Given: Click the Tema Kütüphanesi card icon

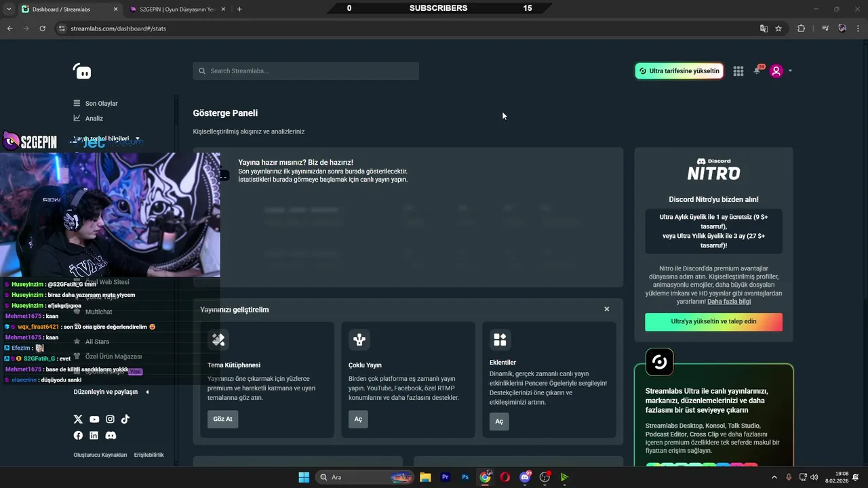Looking at the screenshot, I should click(218, 340).
